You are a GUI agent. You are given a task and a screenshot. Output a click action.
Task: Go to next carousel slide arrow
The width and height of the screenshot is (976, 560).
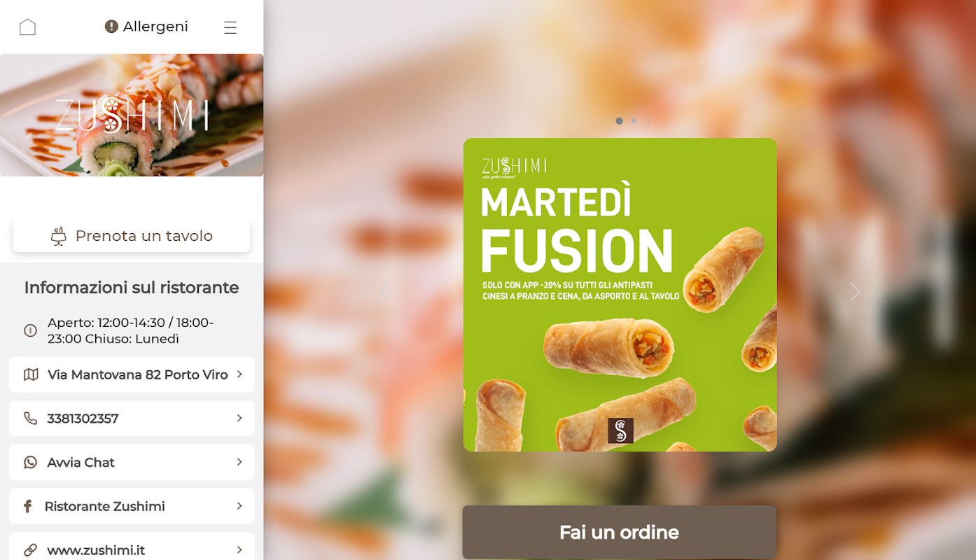coord(855,292)
